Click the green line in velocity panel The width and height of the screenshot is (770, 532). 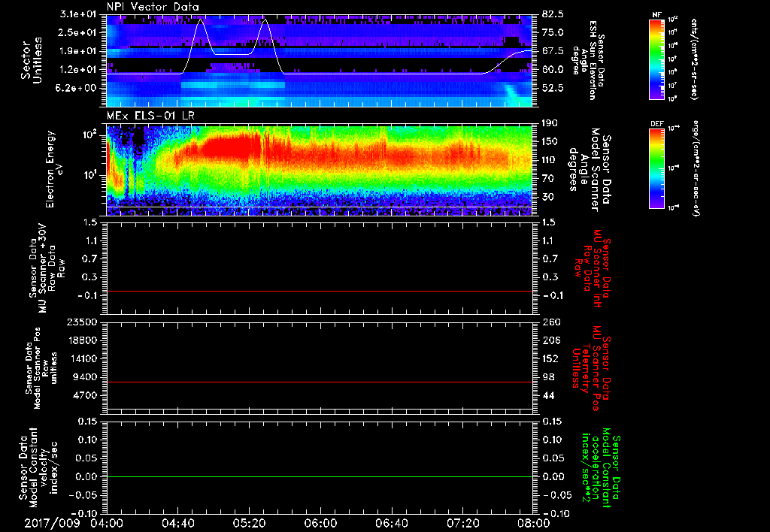click(319, 476)
